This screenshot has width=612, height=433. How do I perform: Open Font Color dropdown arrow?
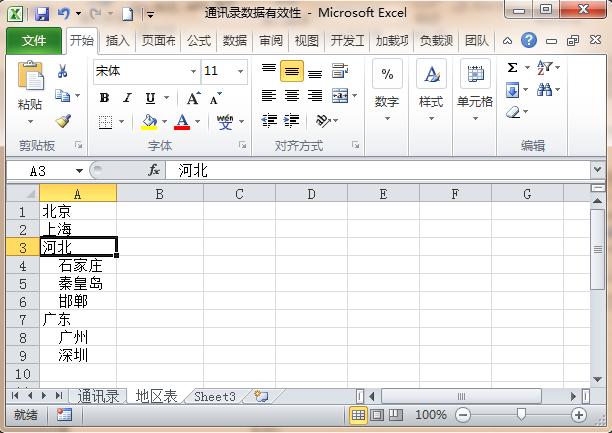[197, 121]
